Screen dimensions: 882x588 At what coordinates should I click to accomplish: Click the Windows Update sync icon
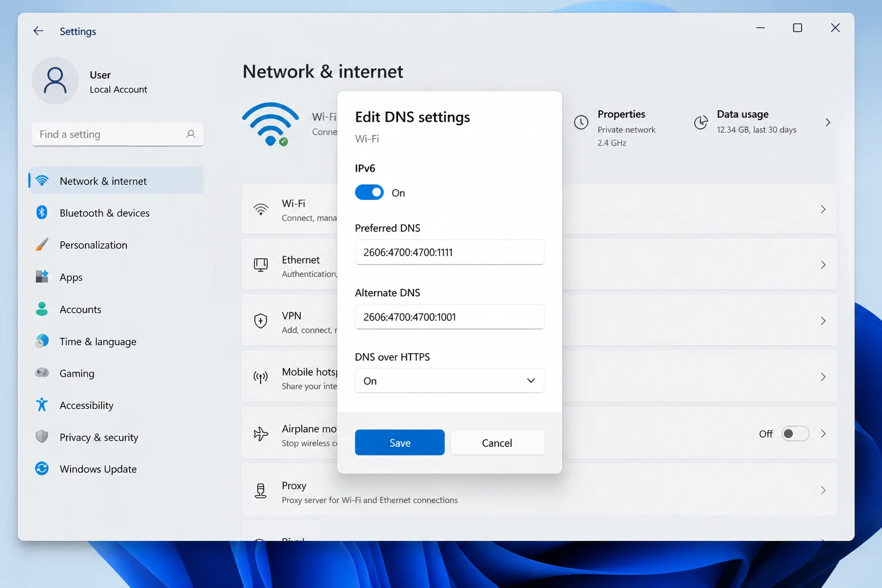click(42, 469)
